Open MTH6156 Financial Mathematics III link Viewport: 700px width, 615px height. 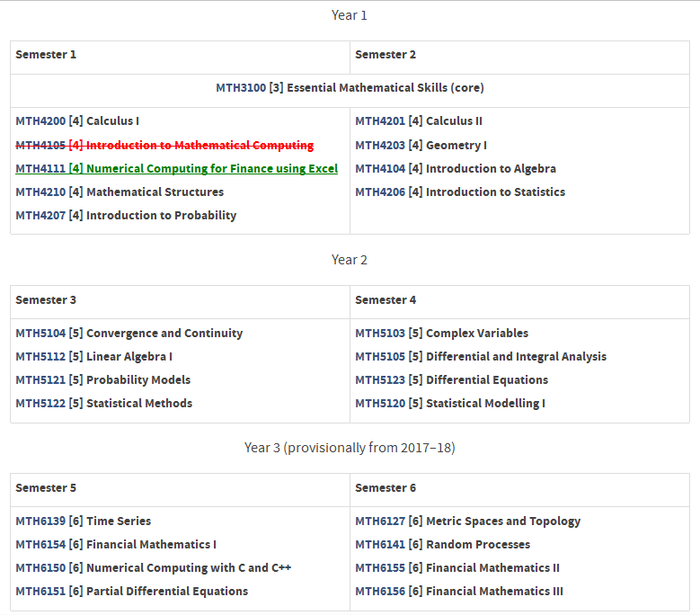coord(459,592)
